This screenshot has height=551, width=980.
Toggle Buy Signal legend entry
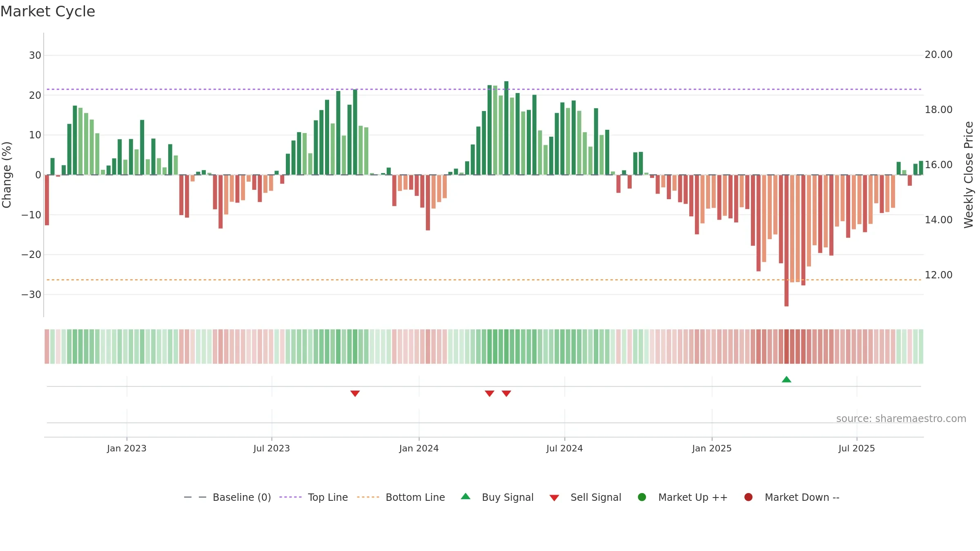(497, 498)
